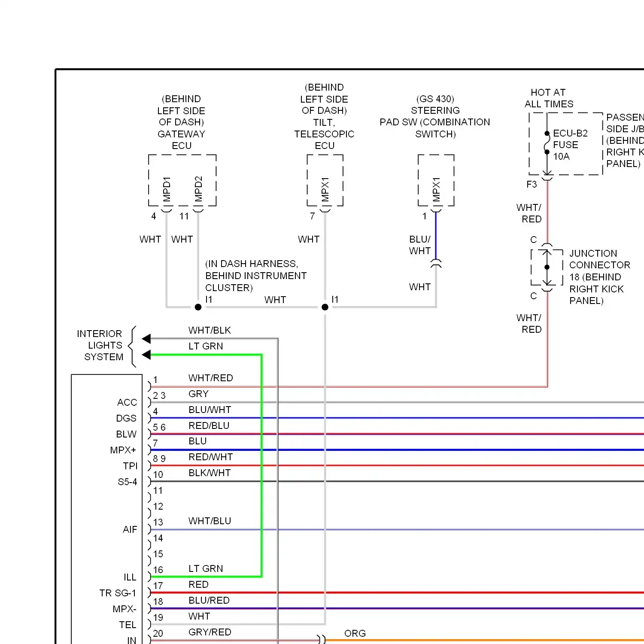Click the "TEL" pin name
Image resolution: width=644 pixels, height=644 pixels.
(x=128, y=625)
